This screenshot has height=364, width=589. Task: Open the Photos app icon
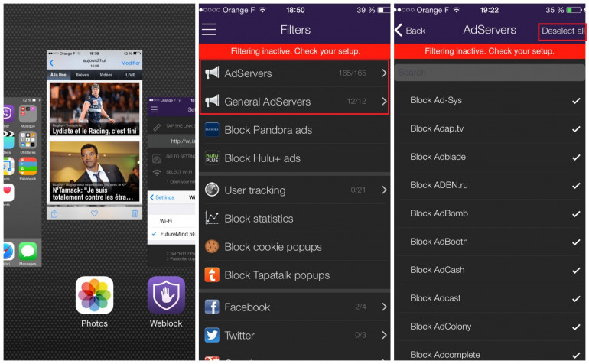pos(94,295)
